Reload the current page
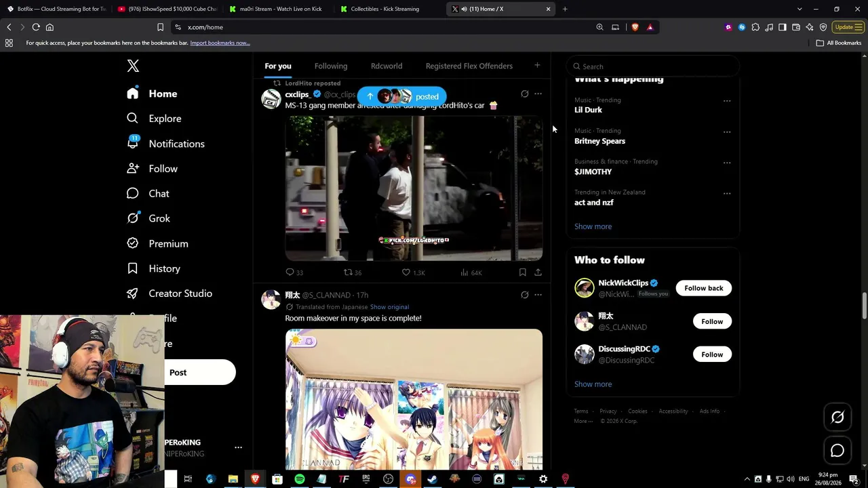The width and height of the screenshot is (868, 488). 36,27
